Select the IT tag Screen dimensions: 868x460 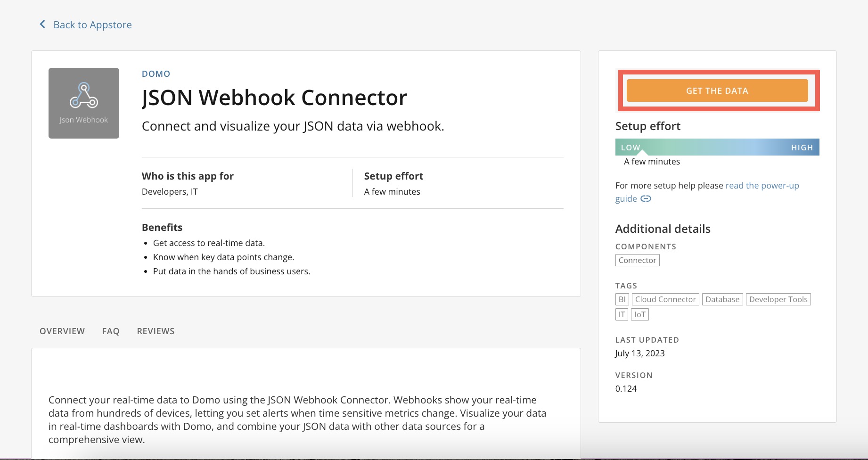coord(621,314)
